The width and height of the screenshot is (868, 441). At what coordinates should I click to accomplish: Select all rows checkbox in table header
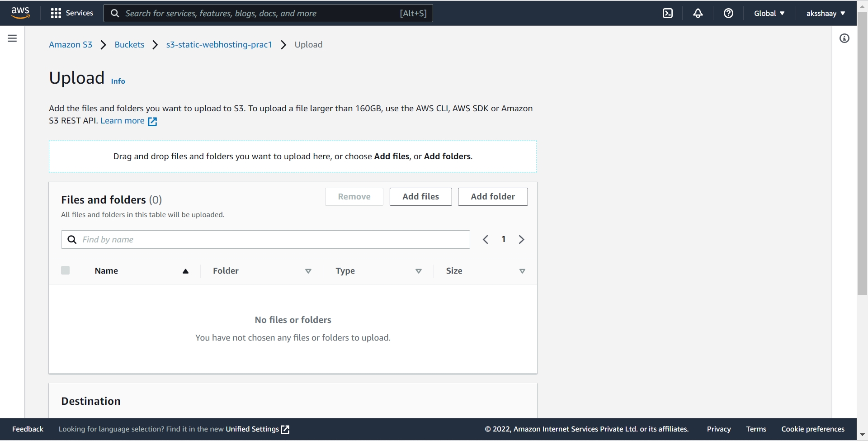tap(65, 270)
